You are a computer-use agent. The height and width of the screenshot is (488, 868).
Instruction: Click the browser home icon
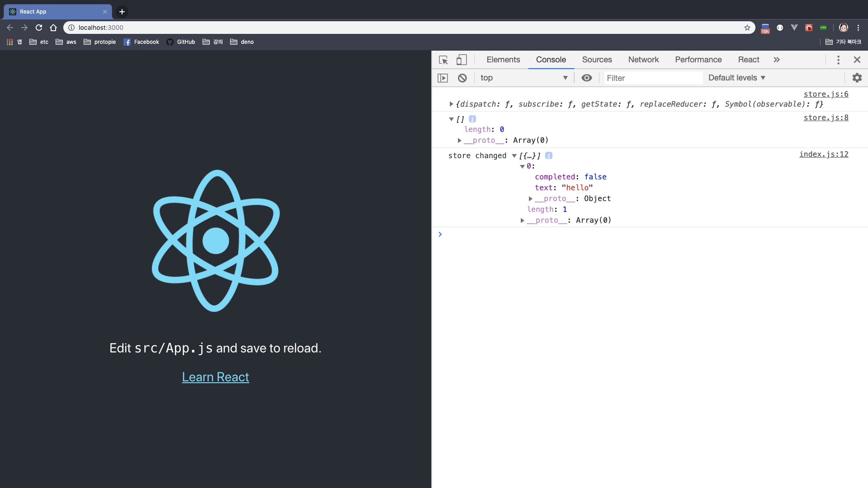coord(53,28)
